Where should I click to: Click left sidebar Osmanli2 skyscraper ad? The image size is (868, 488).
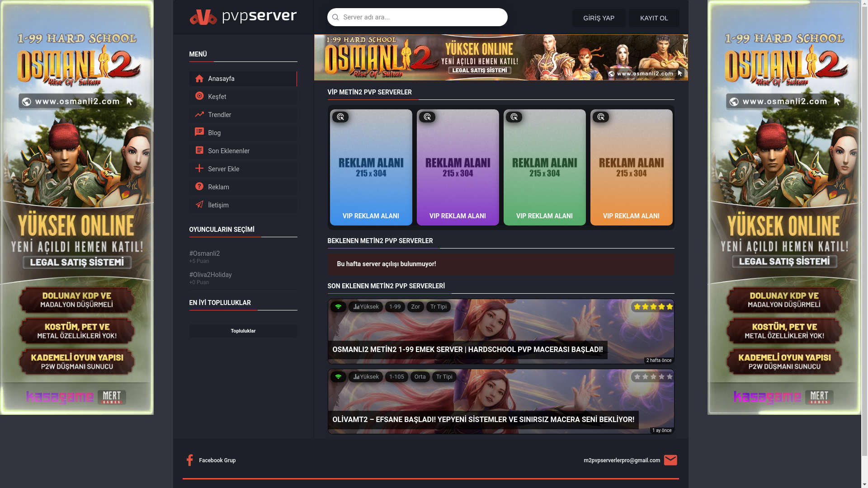tap(77, 207)
